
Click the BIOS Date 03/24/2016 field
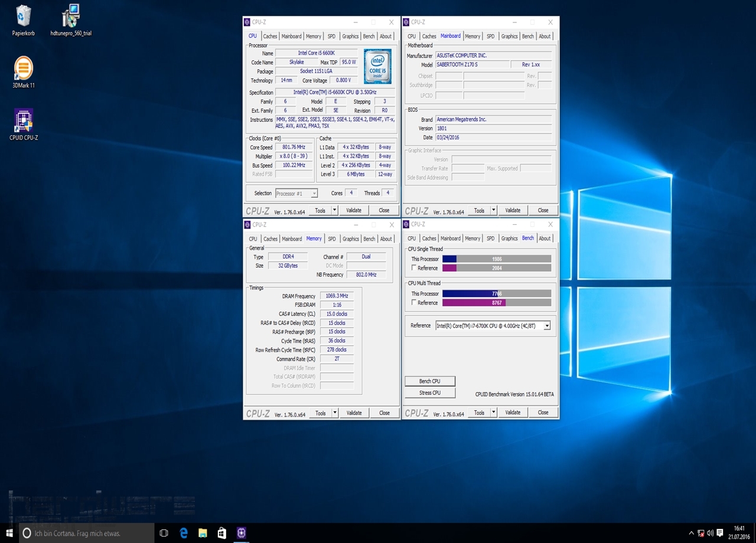point(493,138)
